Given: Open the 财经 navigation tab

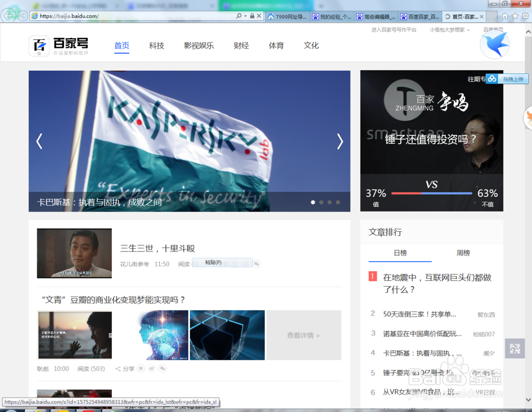Looking at the screenshot, I should [241, 46].
